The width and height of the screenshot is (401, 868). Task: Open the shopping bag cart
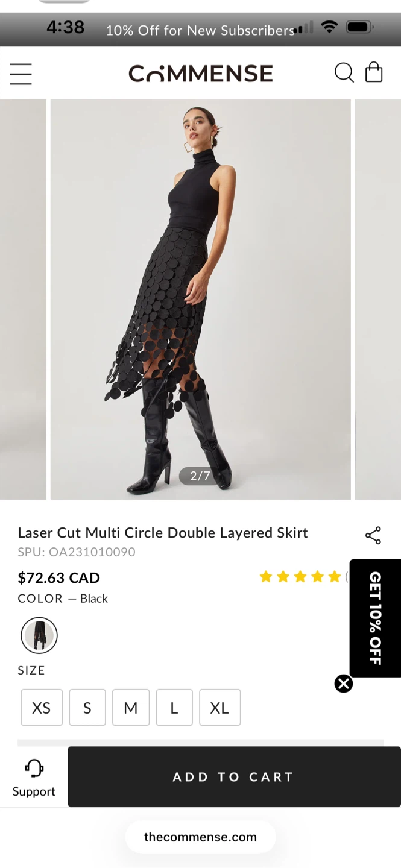coord(374,72)
